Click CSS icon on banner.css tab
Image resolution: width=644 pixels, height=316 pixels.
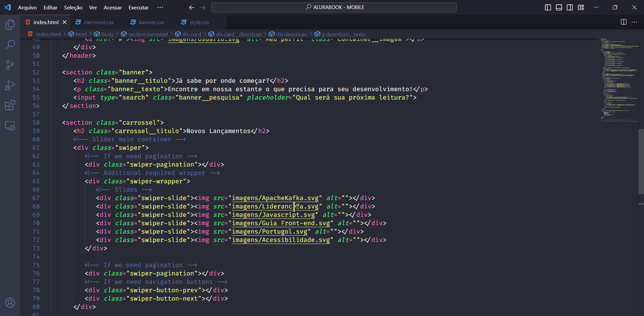[x=133, y=22]
